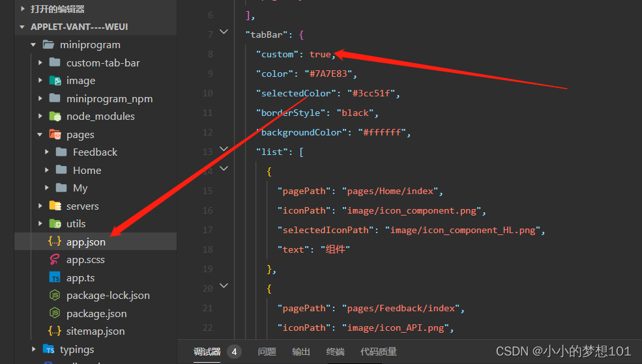Click the app.scss Sass icon
The image size is (642, 364).
(x=55, y=260)
